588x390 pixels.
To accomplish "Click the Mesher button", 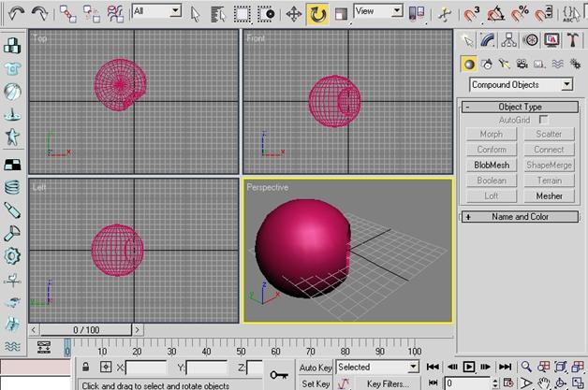I will pos(549,196).
